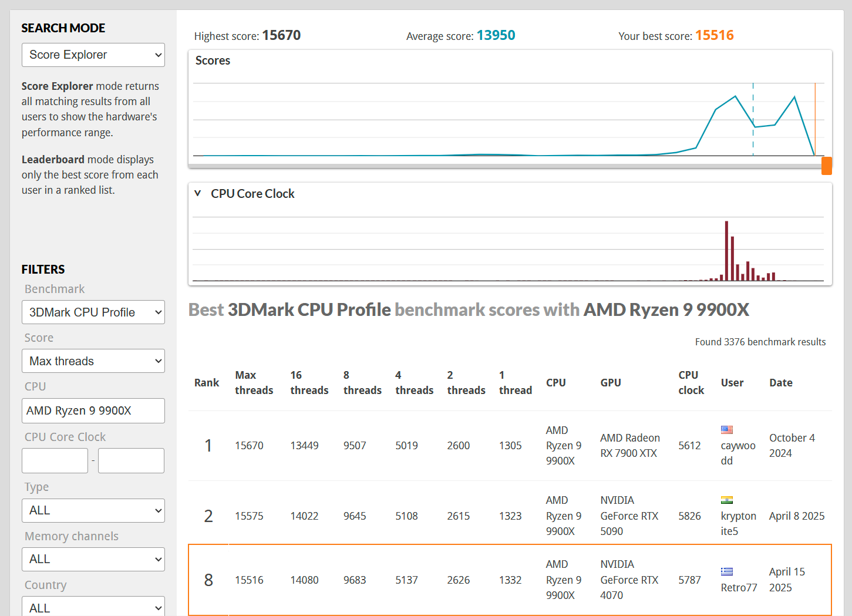Screen dimensions: 852x616
Task: Click GPU cell NVIDIA GeForce RTX 4070
Action: click(629, 580)
